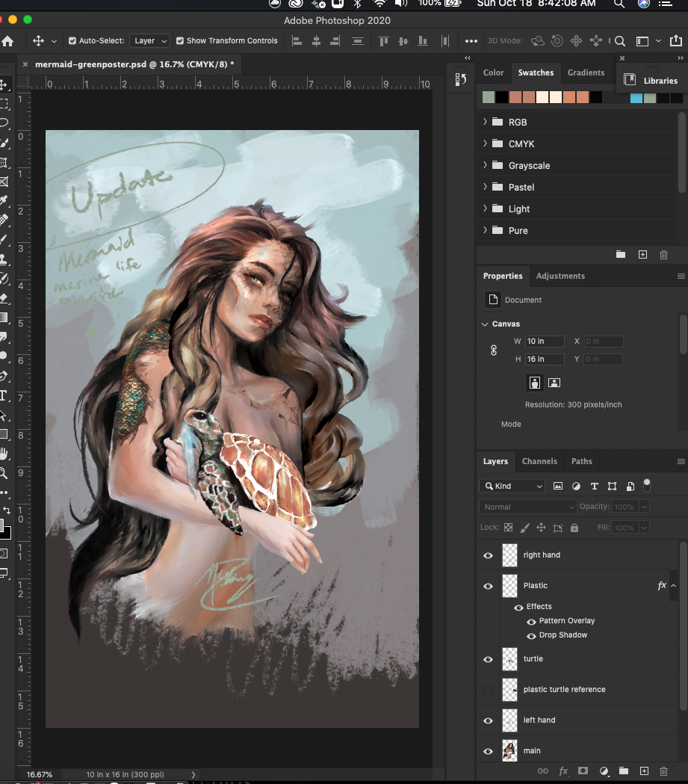The width and height of the screenshot is (688, 784).
Task: Hide the left hand layer
Action: tap(488, 720)
